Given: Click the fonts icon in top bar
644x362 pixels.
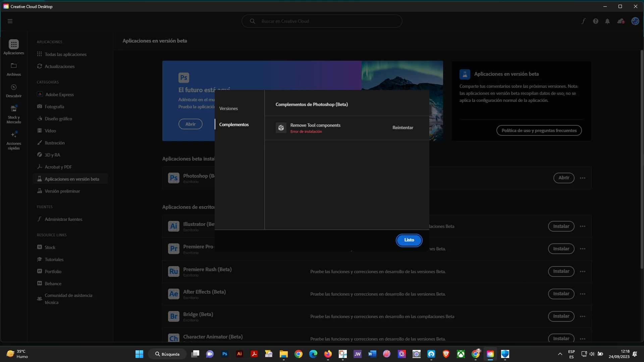Looking at the screenshot, I should pos(584,21).
